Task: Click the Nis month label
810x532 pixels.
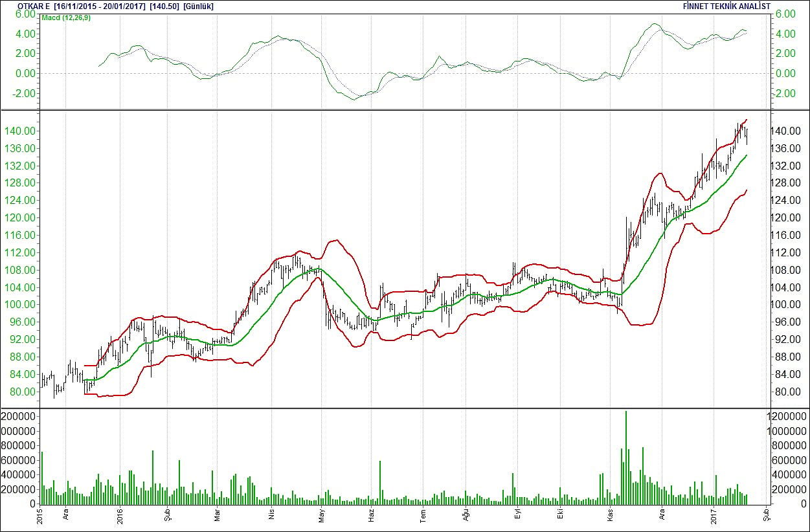Action: pyautogui.click(x=272, y=516)
